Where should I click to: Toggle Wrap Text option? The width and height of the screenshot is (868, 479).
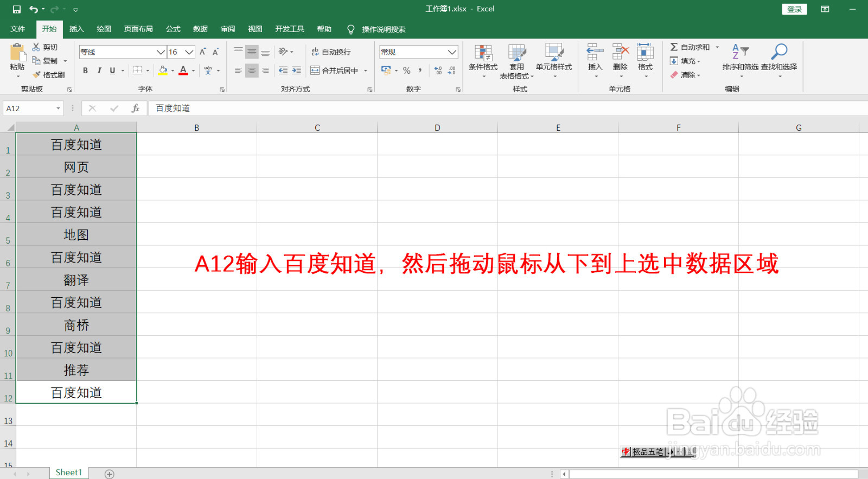pyautogui.click(x=331, y=52)
